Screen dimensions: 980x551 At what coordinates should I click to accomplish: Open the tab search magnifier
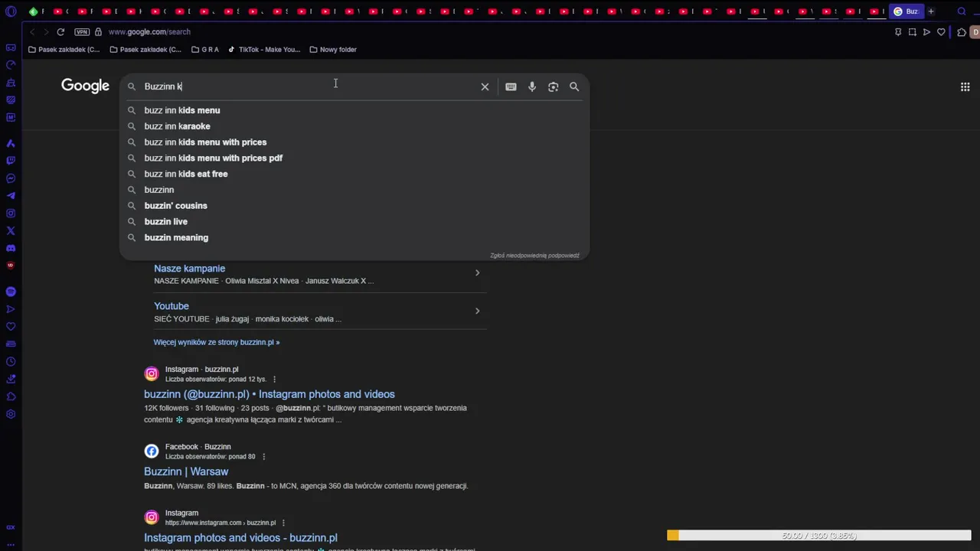pos(962,11)
